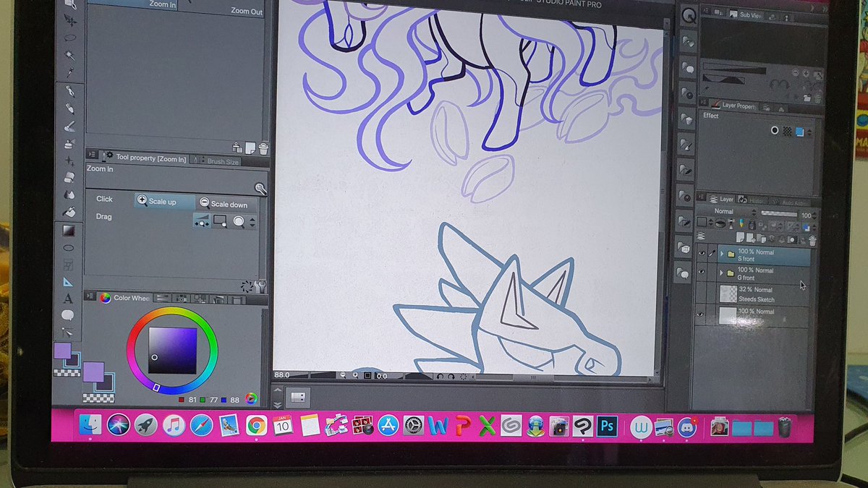Open the Quick Access Q icon
The image size is (868, 488).
tap(689, 15)
